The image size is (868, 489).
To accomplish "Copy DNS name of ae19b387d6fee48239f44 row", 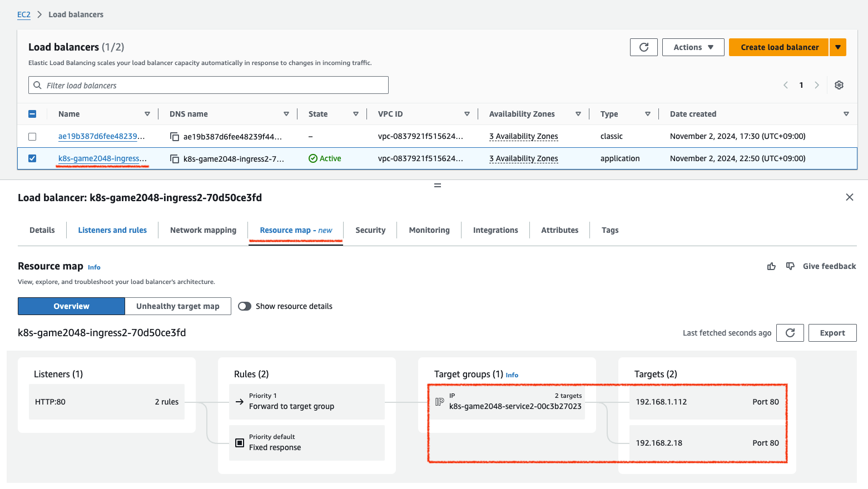I will pos(175,137).
